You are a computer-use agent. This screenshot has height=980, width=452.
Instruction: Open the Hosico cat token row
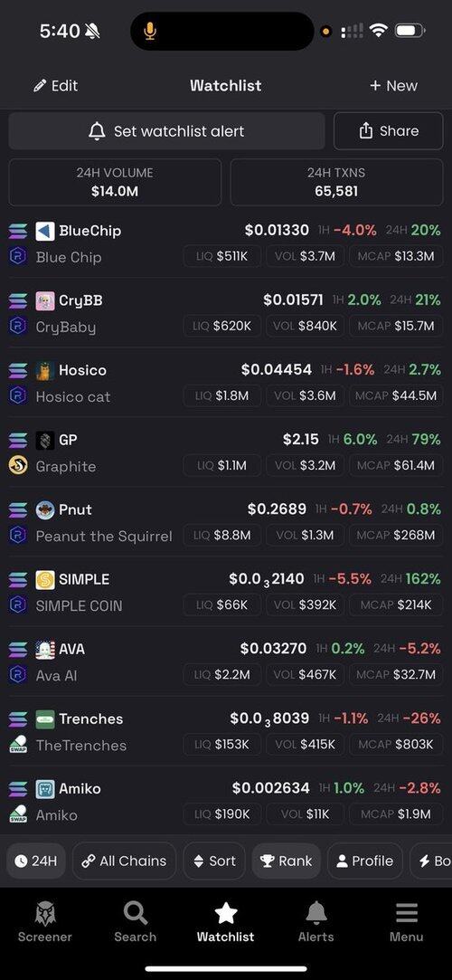click(x=226, y=383)
